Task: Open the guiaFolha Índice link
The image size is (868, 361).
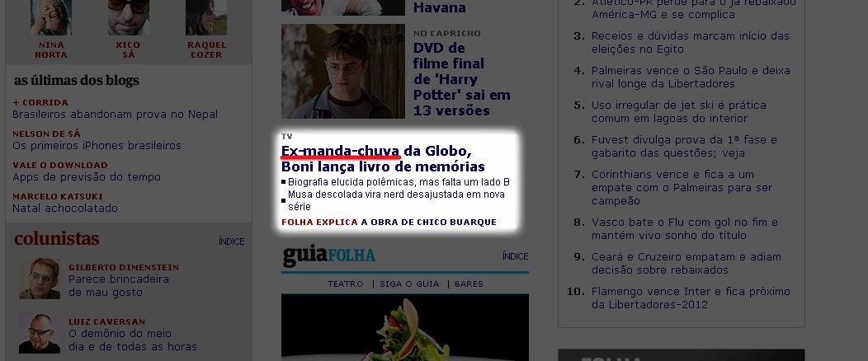Action: point(516,256)
